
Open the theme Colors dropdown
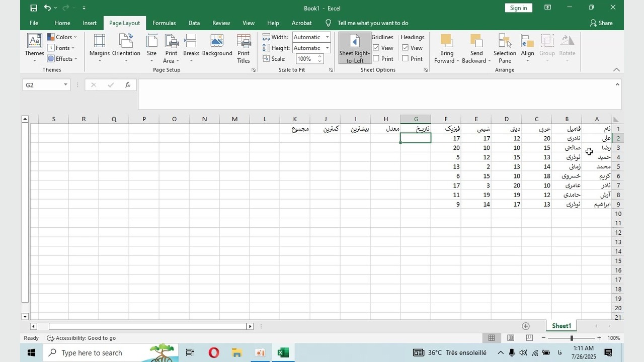(x=62, y=37)
